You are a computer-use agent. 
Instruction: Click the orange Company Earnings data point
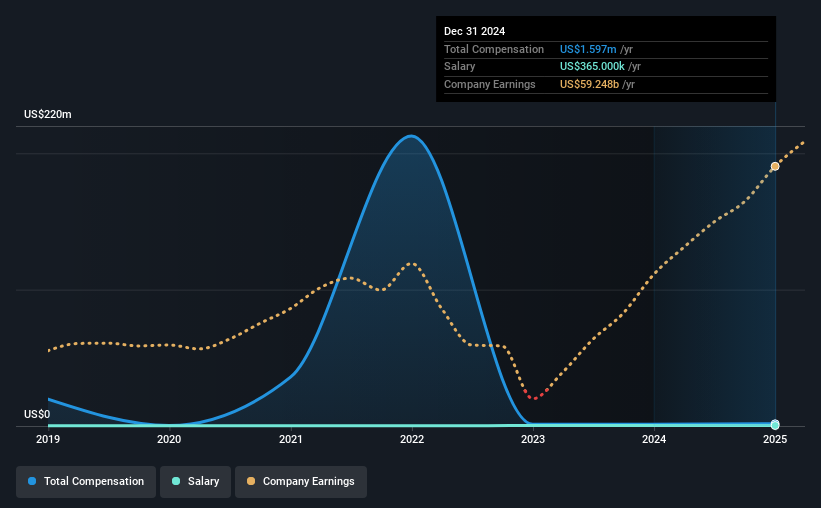point(775,167)
